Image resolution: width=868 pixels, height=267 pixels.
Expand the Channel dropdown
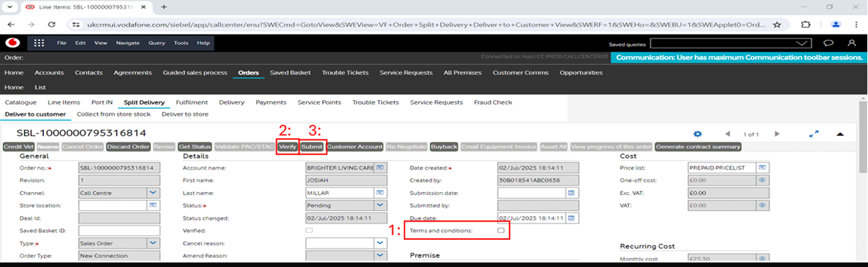(152, 193)
